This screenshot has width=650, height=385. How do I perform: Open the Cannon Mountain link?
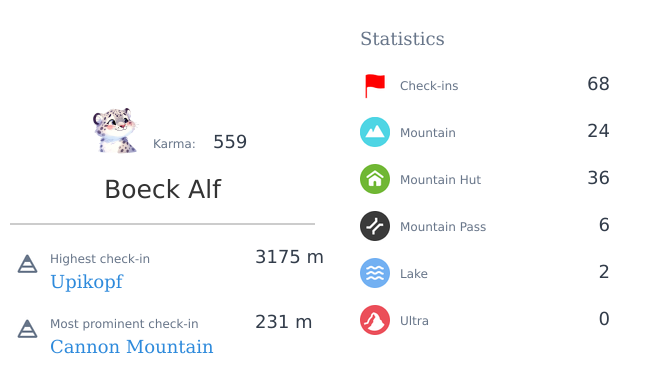(132, 347)
